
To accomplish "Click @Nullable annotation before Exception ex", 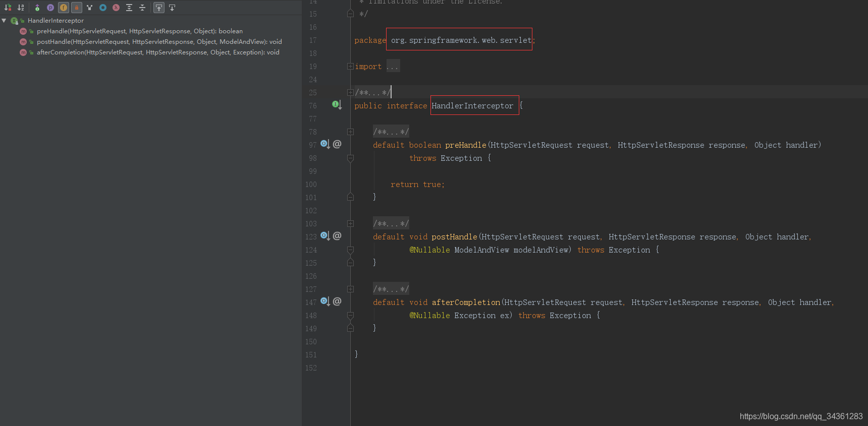I will click(429, 315).
